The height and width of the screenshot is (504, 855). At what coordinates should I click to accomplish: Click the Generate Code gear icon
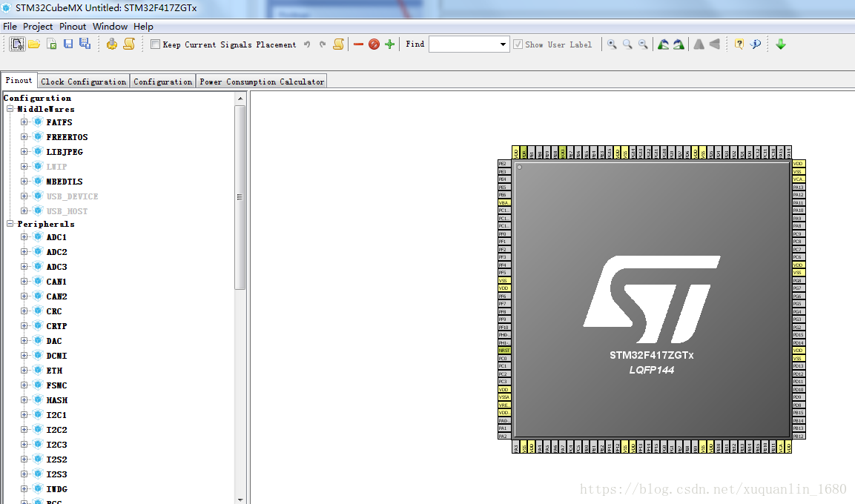112,44
